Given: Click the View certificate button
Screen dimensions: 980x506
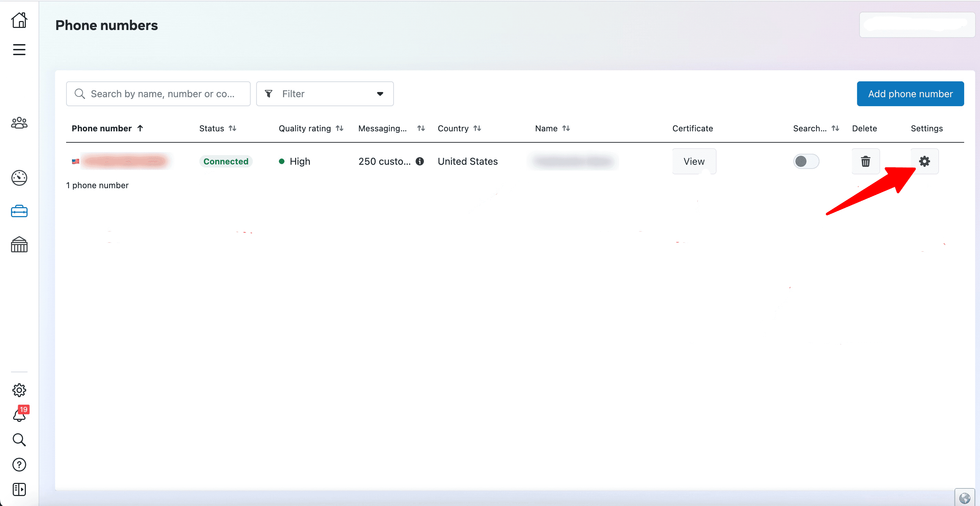Looking at the screenshot, I should point(694,161).
